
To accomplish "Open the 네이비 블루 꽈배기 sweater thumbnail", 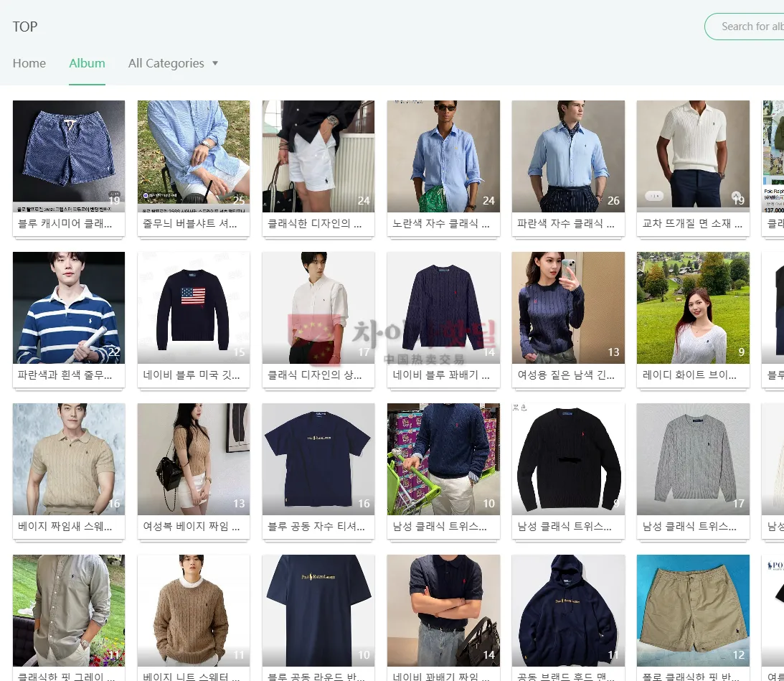I will 443,308.
